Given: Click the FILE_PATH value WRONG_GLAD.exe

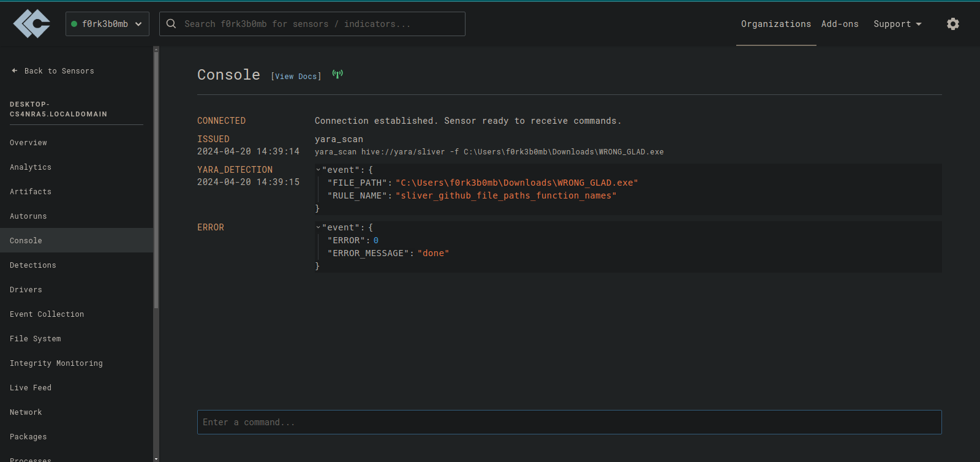Looking at the screenshot, I should 517,183.
